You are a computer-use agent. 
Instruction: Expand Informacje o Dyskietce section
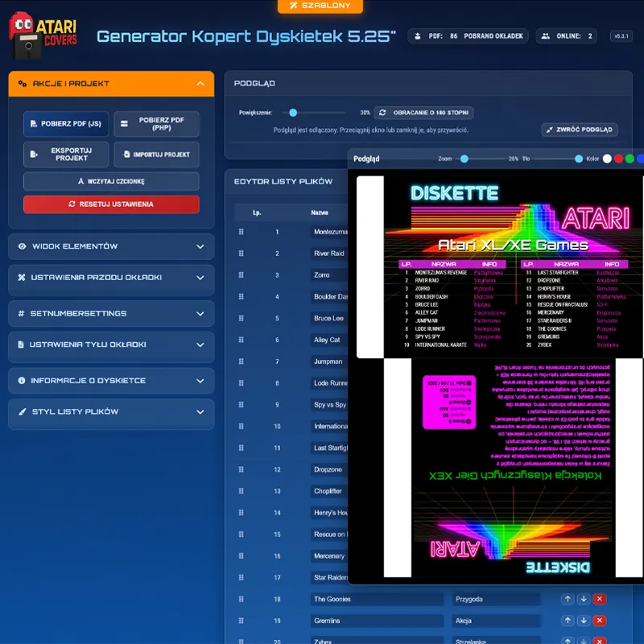click(111, 381)
